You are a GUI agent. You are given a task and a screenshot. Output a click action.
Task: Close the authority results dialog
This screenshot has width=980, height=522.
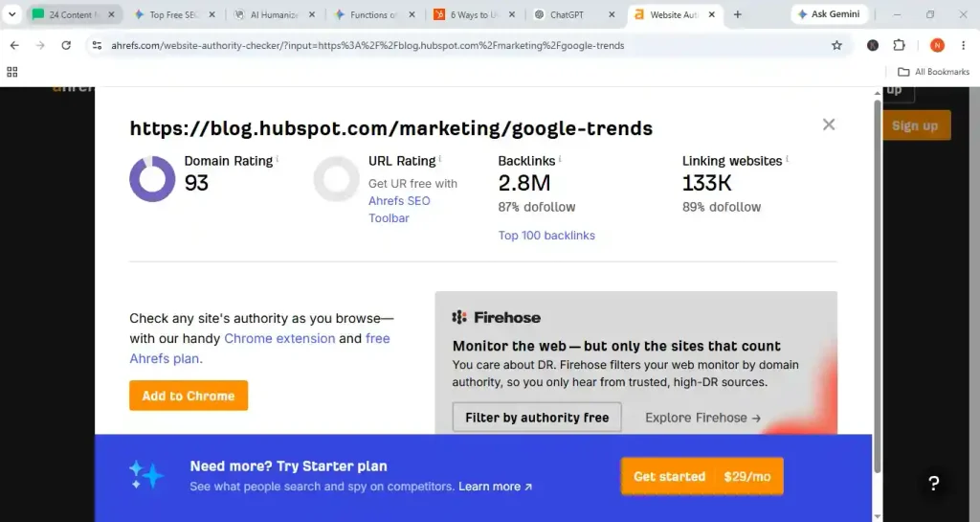pos(829,125)
